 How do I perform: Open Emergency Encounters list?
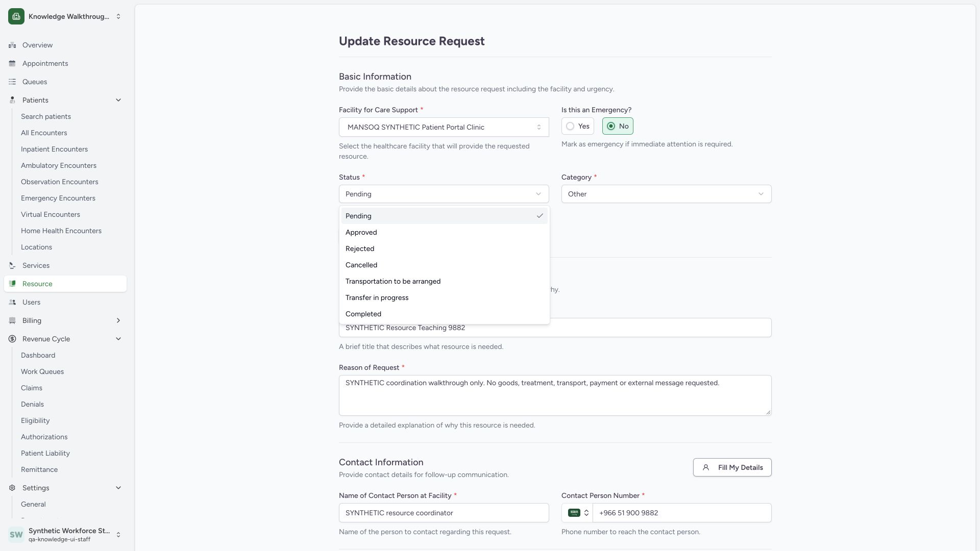pyautogui.click(x=58, y=198)
